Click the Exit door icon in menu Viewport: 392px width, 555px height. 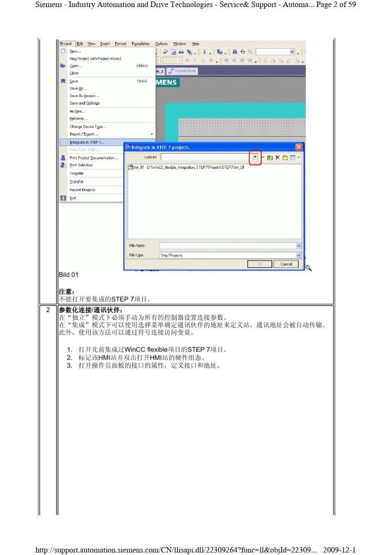click(x=63, y=198)
